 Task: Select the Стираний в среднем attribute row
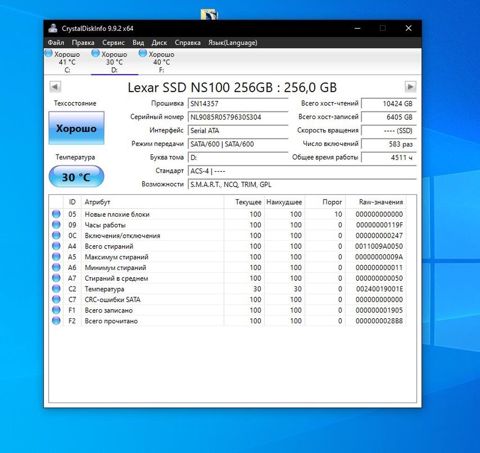(228, 278)
